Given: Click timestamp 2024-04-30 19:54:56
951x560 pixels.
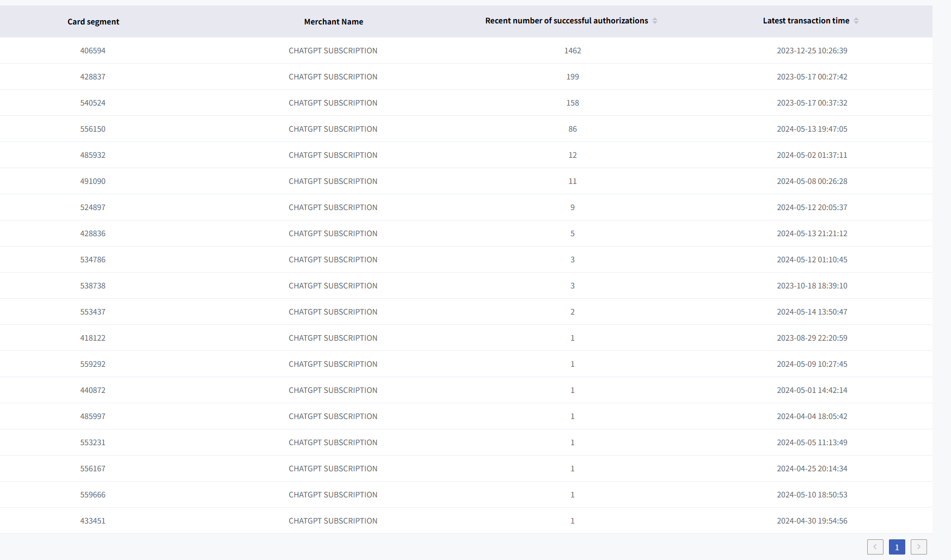Looking at the screenshot, I should (x=812, y=521).
